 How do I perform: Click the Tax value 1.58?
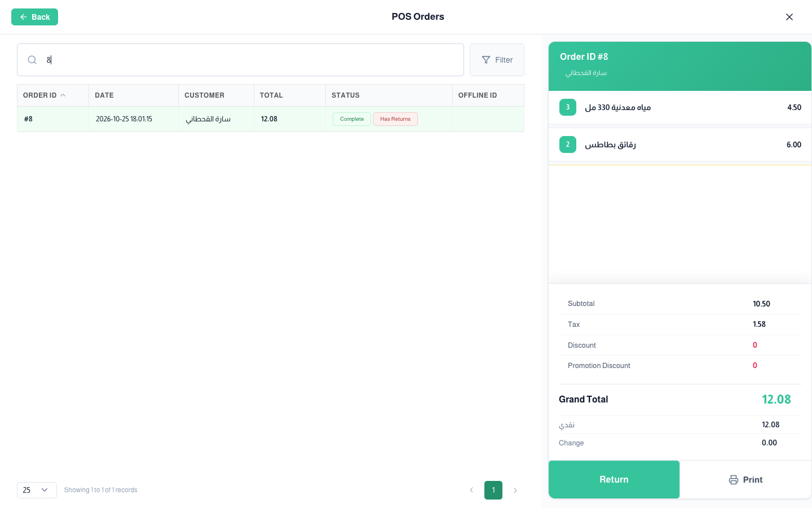(759, 324)
